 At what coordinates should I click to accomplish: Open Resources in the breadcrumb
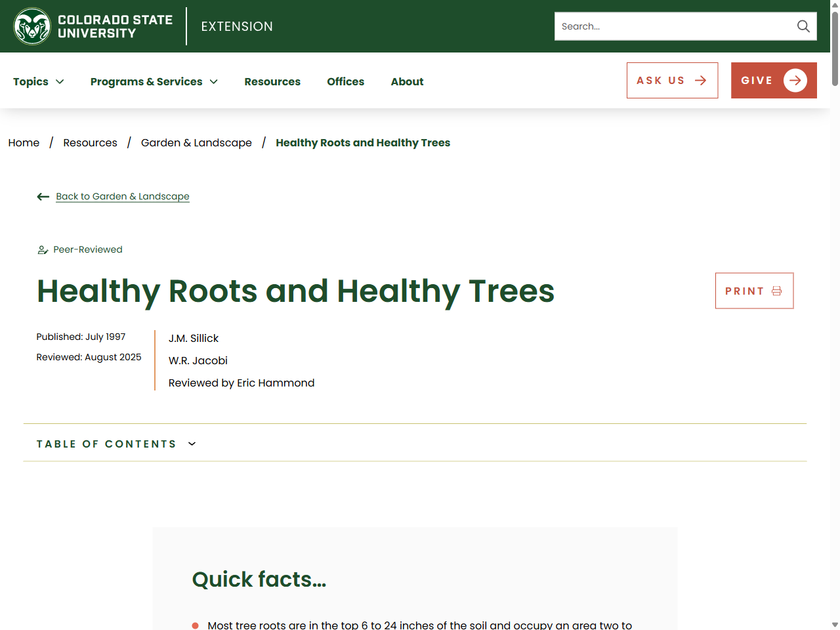click(90, 143)
